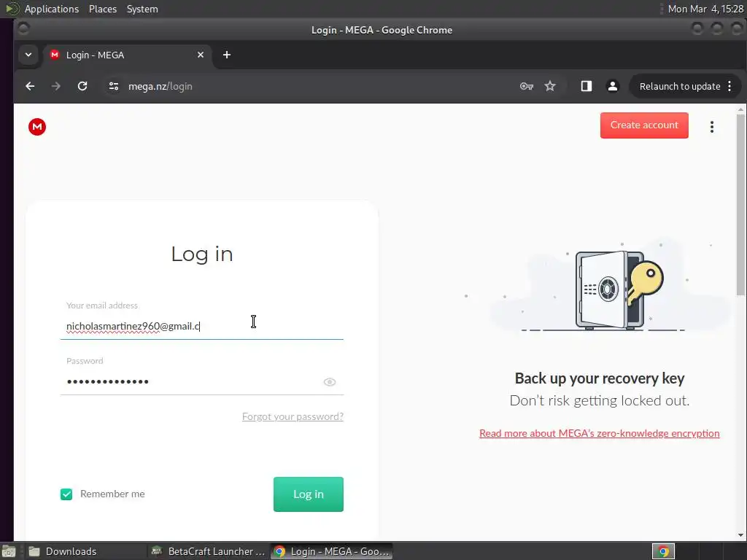The width and height of the screenshot is (747, 560).
Task: Click the Log in heading text
Action: point(202,254)
